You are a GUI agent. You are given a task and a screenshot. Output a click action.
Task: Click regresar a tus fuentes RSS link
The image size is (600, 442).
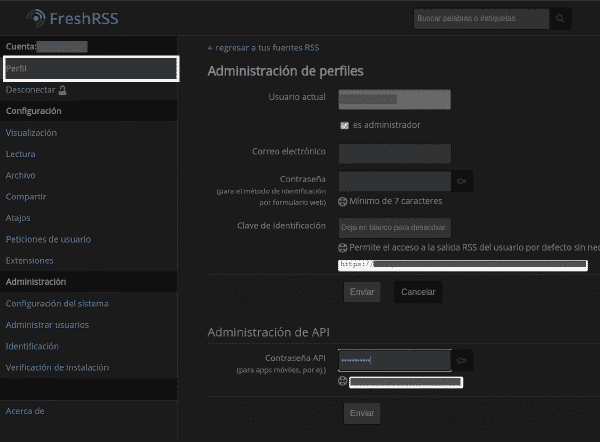[x=263, y=48]
